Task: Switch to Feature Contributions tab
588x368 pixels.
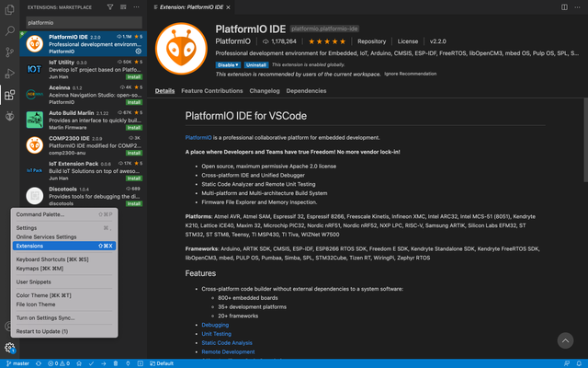Action: coord(212,91)
